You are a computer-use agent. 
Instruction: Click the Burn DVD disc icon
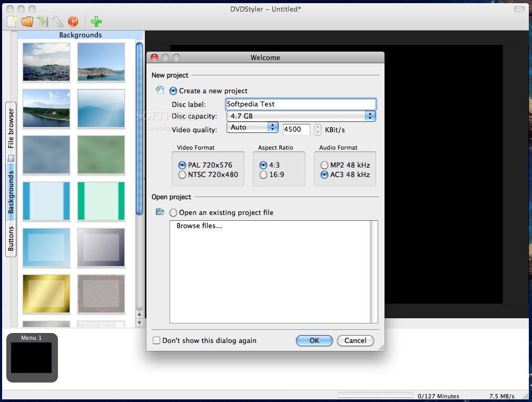(73, 22)
